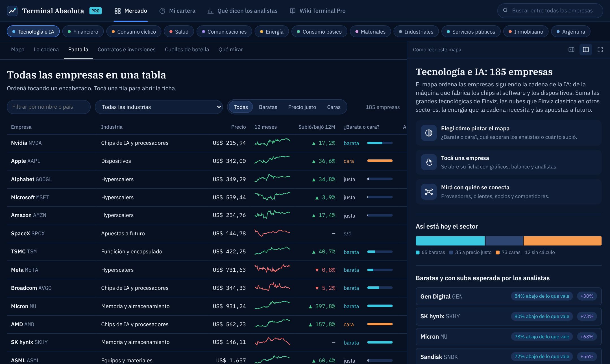Sort by the Subió/bajó 12M column header
610x364 pixels.
(317, 127)
